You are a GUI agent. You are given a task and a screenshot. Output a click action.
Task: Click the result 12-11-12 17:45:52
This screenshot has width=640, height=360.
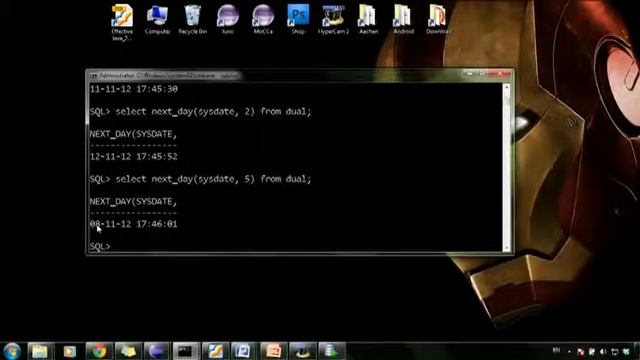(x=133, y=156)
